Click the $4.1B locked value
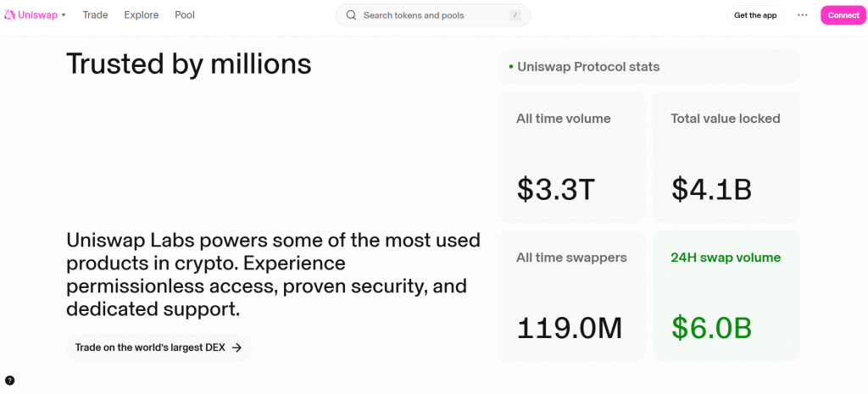Screen dimensions: 868x394 tap(711, 189)
